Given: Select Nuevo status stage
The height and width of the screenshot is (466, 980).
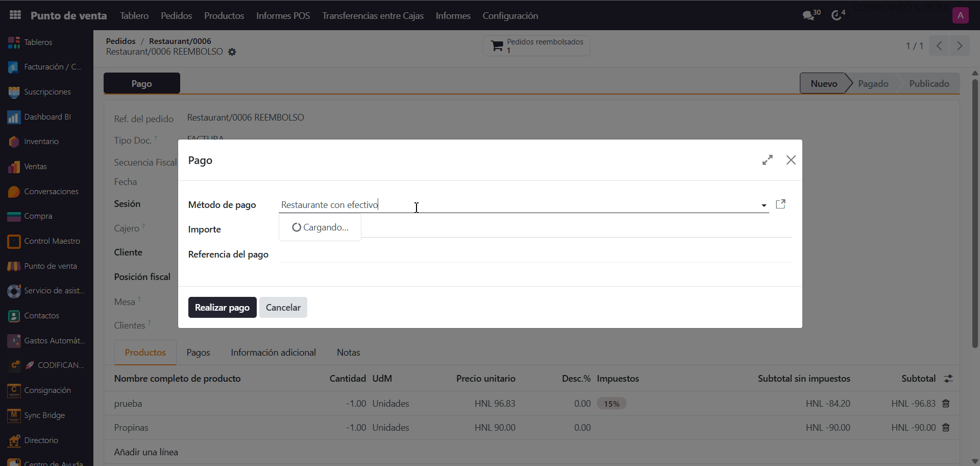Looking at the screenshot, I should [x=823, y=83].
